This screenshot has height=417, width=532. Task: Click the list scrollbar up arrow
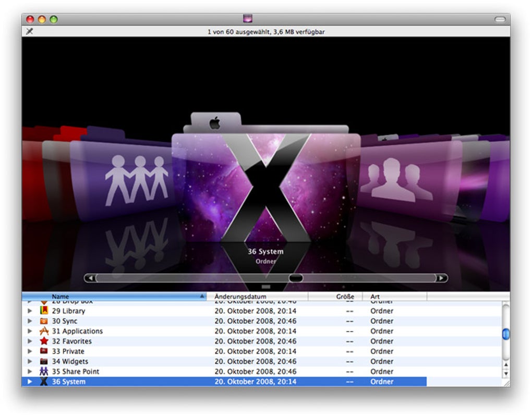point(506,365)
